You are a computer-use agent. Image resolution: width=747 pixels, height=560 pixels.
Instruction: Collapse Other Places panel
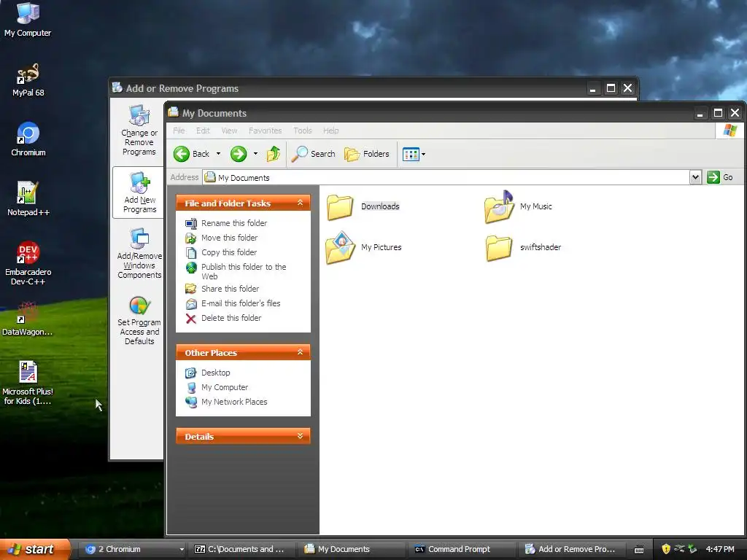click(300, 352)
